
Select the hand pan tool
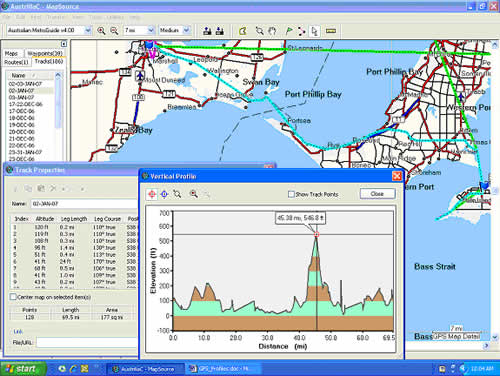tap(272, 31)
